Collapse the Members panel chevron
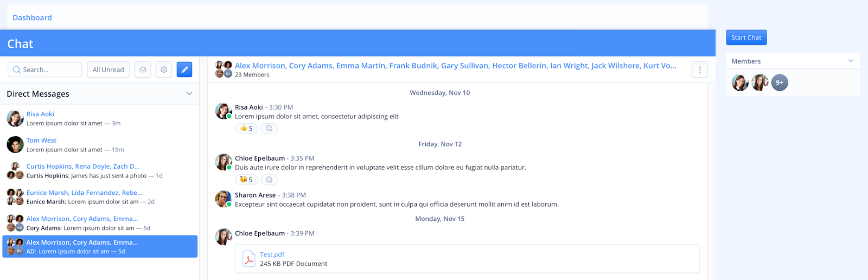Screen dimensions: 868x280 851,61
